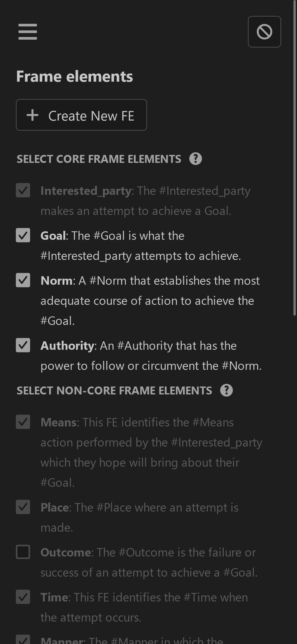The width and height of the screenshot is (297, 644).
Task: Click the plus icon in Create New FE
Action: pyautogui.click(x=32, y=115)
